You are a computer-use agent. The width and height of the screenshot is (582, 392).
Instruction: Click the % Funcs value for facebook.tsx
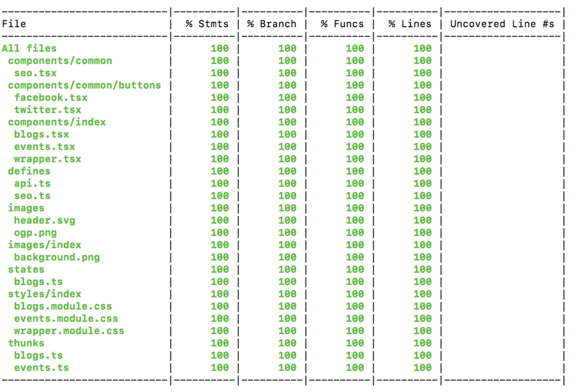[x=355, y=98]
